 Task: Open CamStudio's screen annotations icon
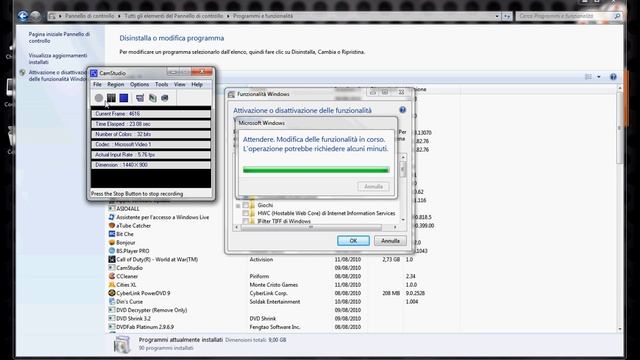point(153,98)
